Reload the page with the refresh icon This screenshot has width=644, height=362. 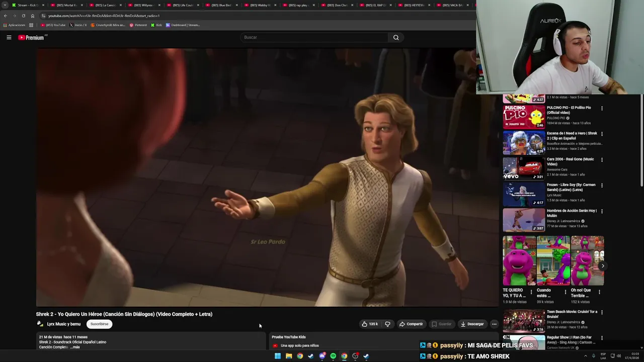(x=23, y=16)
